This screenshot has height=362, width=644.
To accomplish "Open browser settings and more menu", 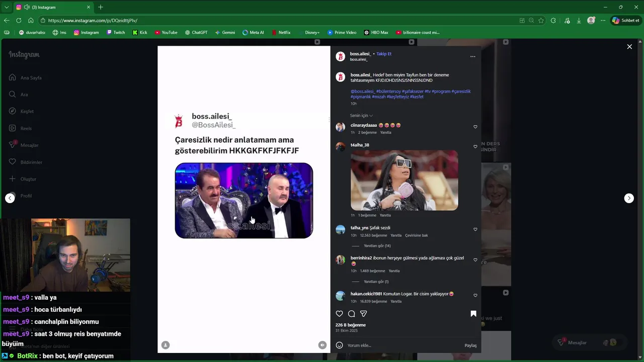I will (x=603, y=21).
